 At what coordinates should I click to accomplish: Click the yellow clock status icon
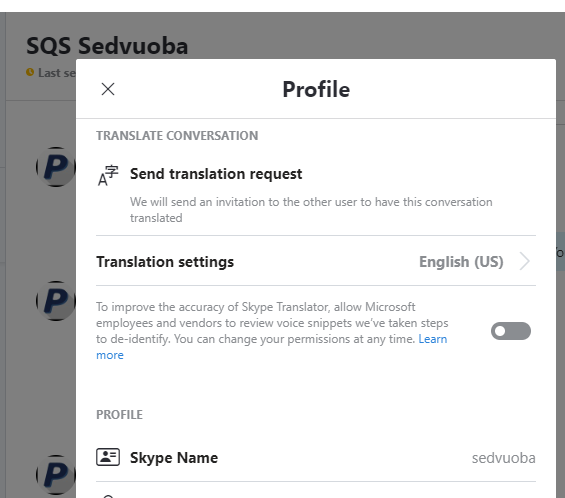[x=30, y=72]
